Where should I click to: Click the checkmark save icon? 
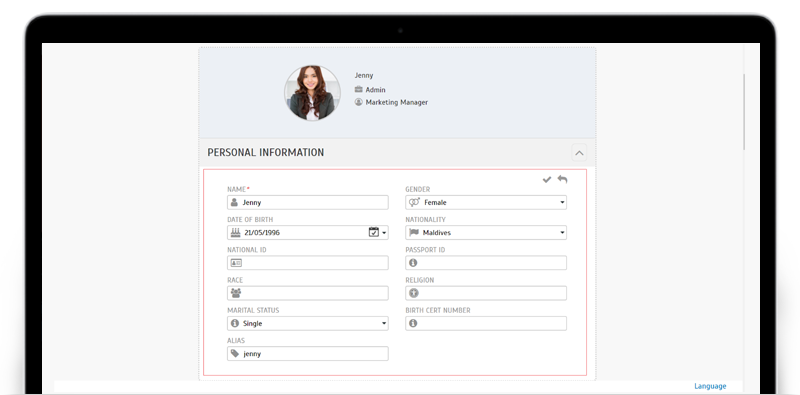pos(547,180)
